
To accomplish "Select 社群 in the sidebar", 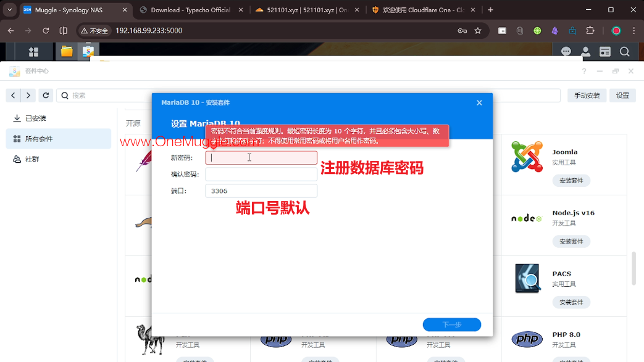I will (58, 159).
